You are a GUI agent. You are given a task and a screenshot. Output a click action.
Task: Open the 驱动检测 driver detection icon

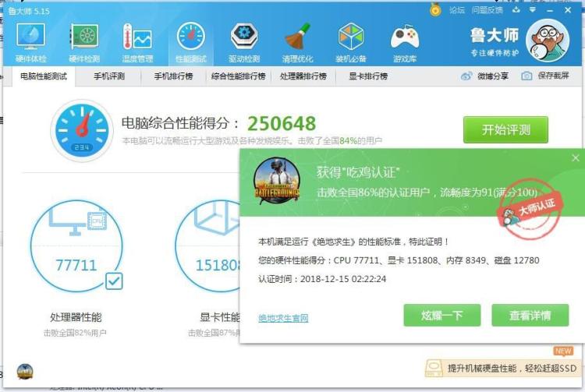(244, 42)
